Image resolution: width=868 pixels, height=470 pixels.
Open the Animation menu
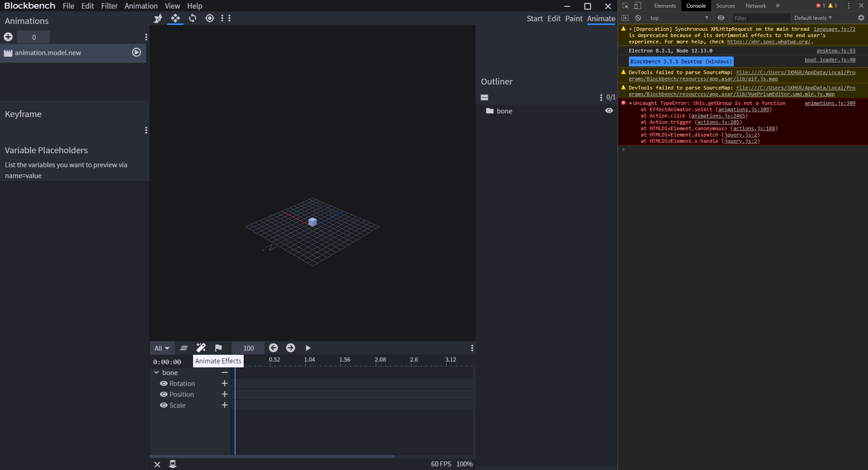(141, 6)
